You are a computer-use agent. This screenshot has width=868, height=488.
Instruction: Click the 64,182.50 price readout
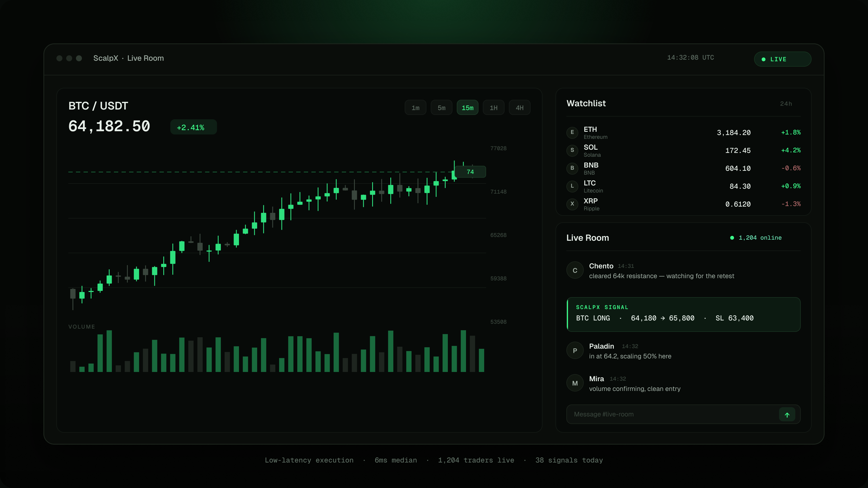(109, 126)
